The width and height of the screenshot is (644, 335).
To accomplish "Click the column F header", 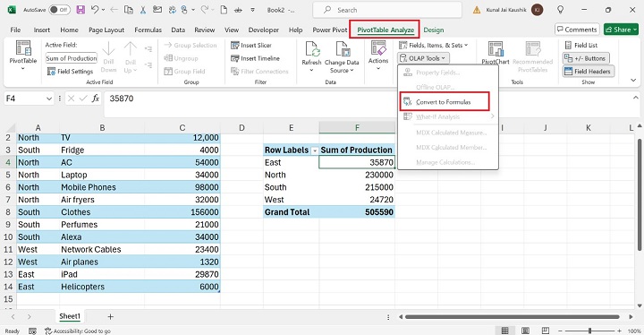I will point(357,127).
